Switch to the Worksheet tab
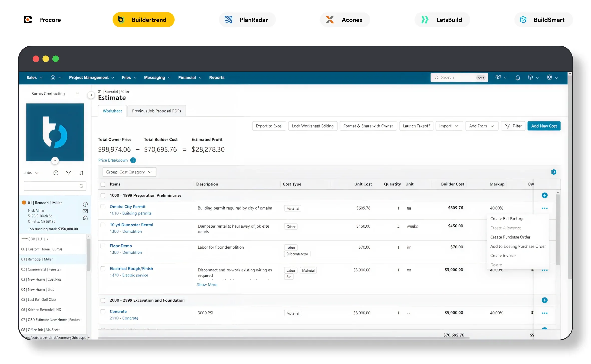Viewport: 591px width, 364px height. 112,111
